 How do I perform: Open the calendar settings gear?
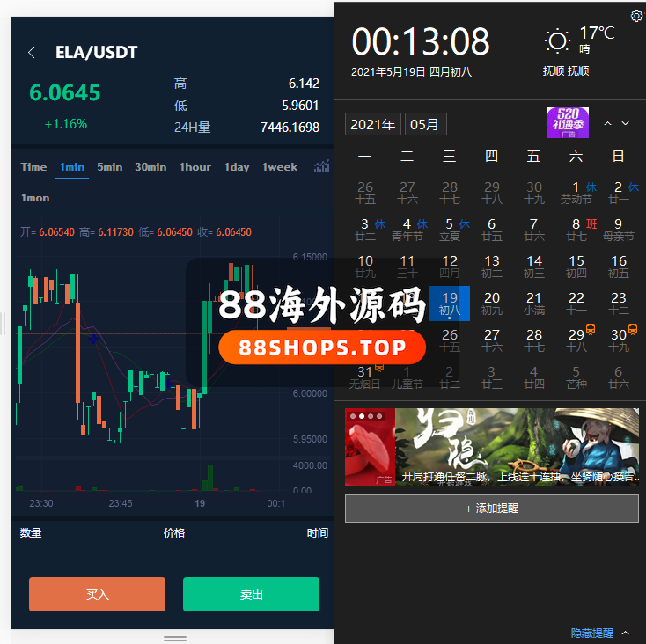(x=636, y=16)
